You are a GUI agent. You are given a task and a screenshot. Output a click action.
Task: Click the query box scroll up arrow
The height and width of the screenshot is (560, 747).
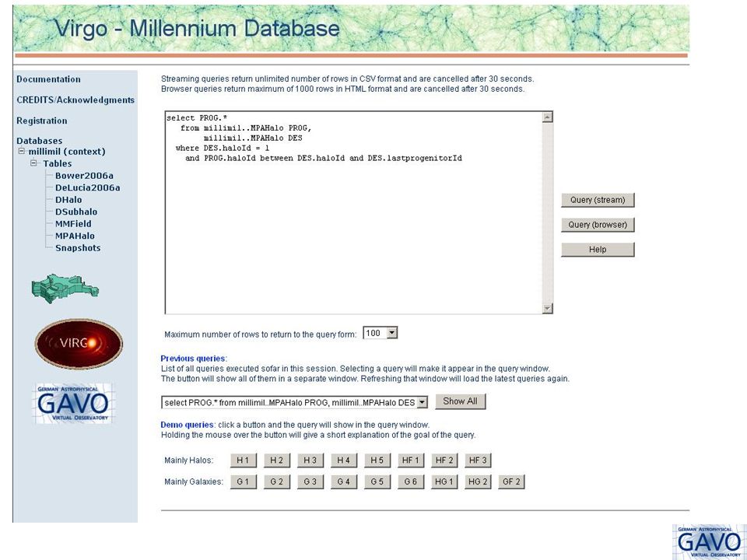click(x=547, y=117)
